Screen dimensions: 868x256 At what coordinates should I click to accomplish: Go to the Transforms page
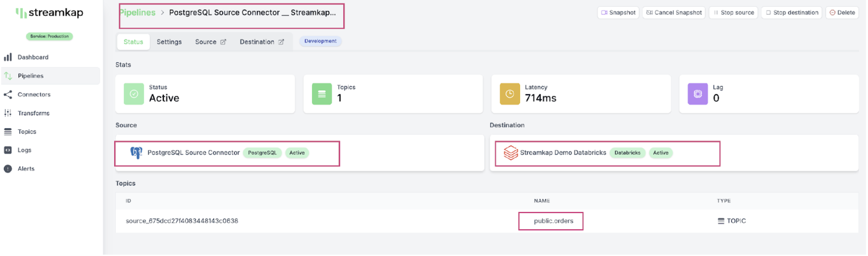pos(34,113)
